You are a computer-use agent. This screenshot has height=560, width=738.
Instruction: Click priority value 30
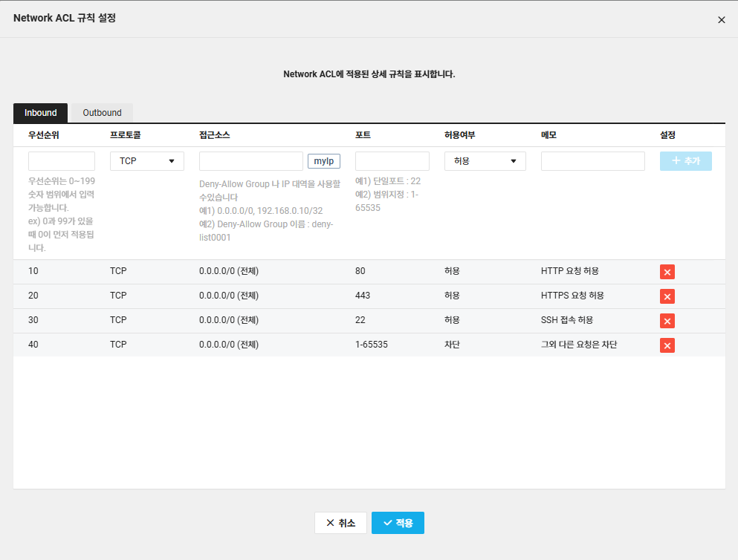tap(33, 319)
